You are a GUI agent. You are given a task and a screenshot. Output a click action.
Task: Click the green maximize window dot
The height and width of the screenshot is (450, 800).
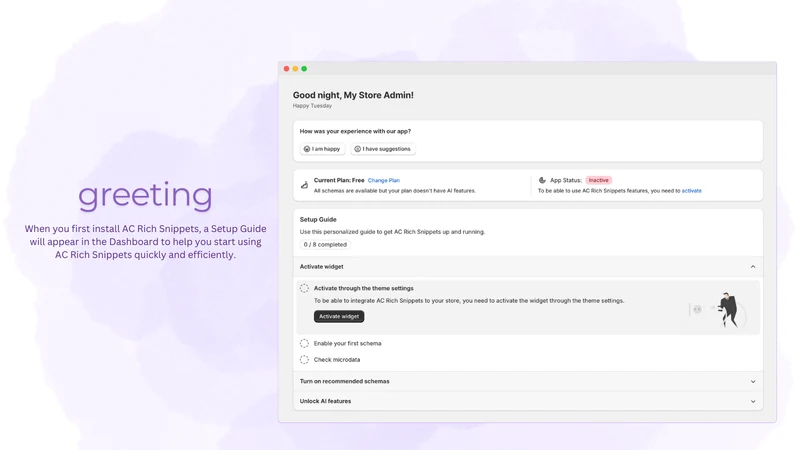(304, 69)
